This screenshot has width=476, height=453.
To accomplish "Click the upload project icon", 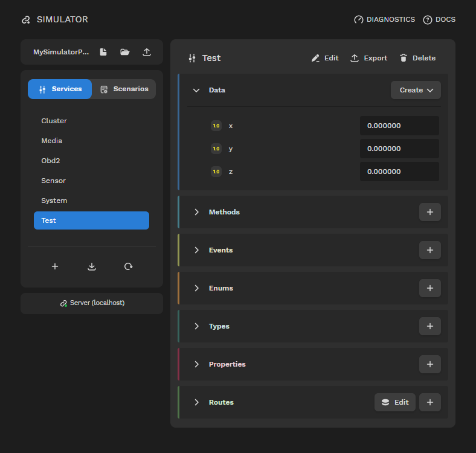I will point(147,53).
